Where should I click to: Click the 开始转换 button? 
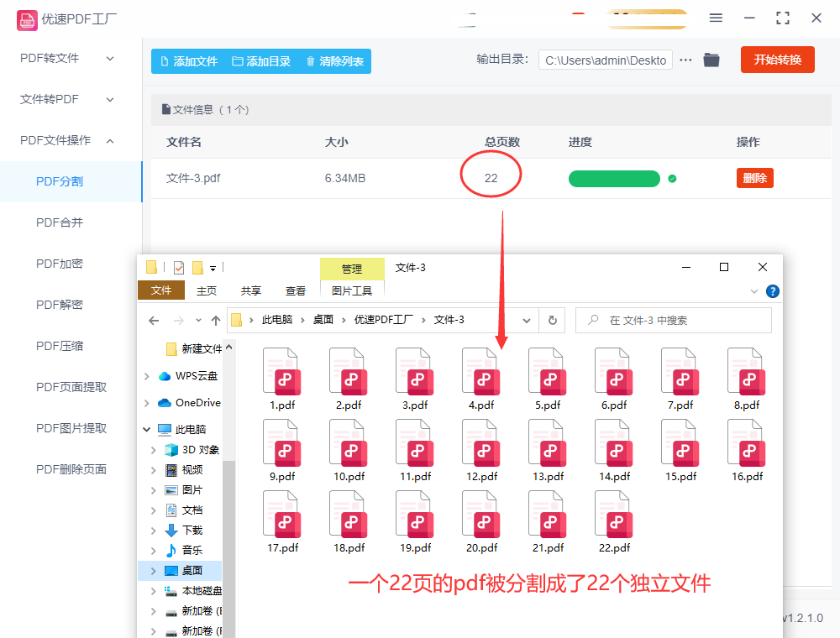[777, 60]
